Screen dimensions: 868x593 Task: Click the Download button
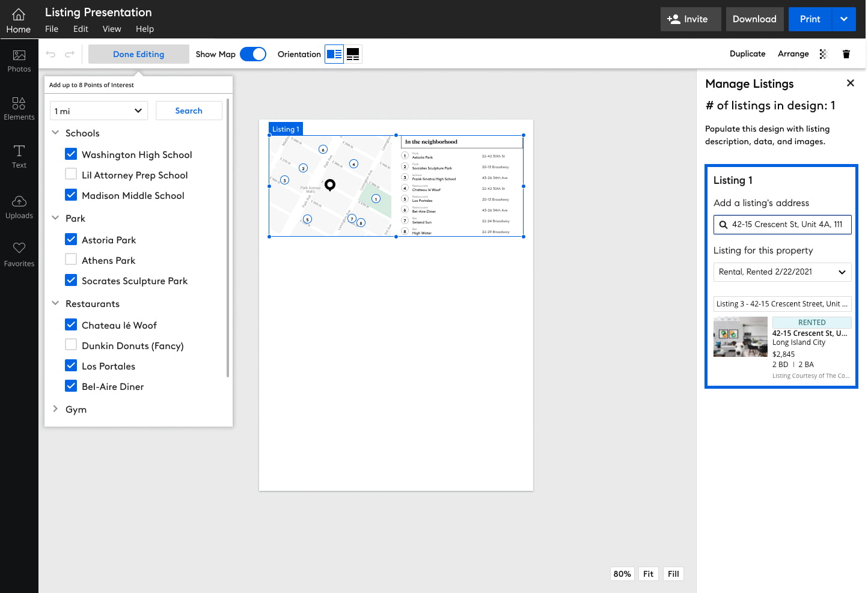pos(754,19)
